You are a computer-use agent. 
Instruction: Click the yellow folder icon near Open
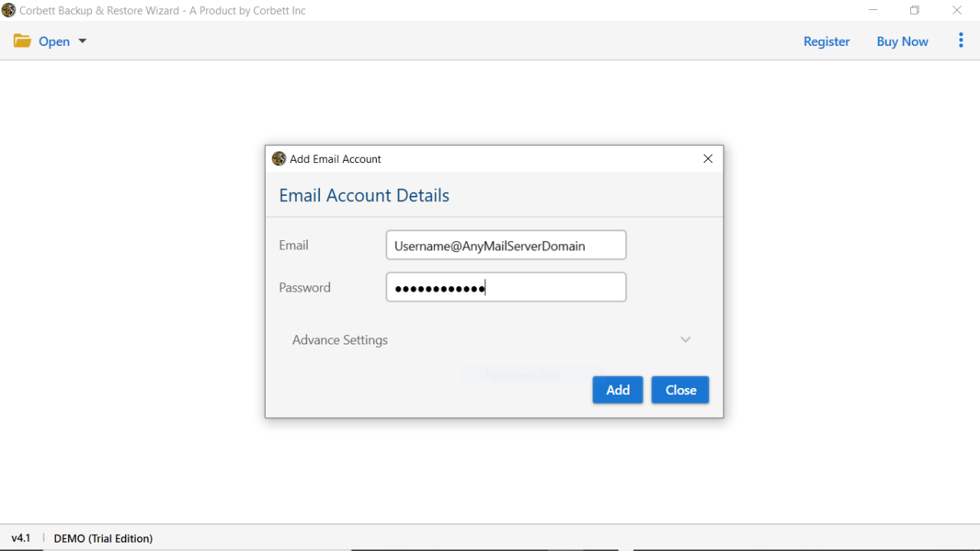click(22, 41)
